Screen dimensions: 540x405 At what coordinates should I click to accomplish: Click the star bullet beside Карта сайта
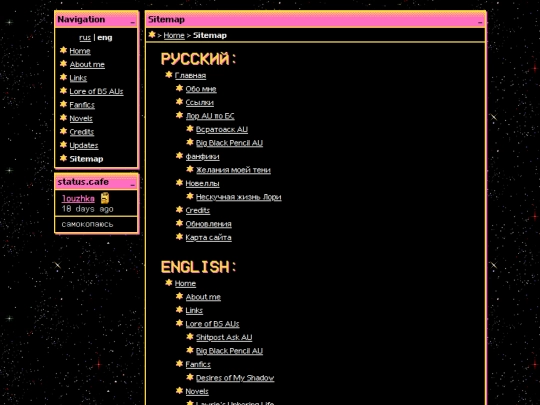(x=179, y=237)
